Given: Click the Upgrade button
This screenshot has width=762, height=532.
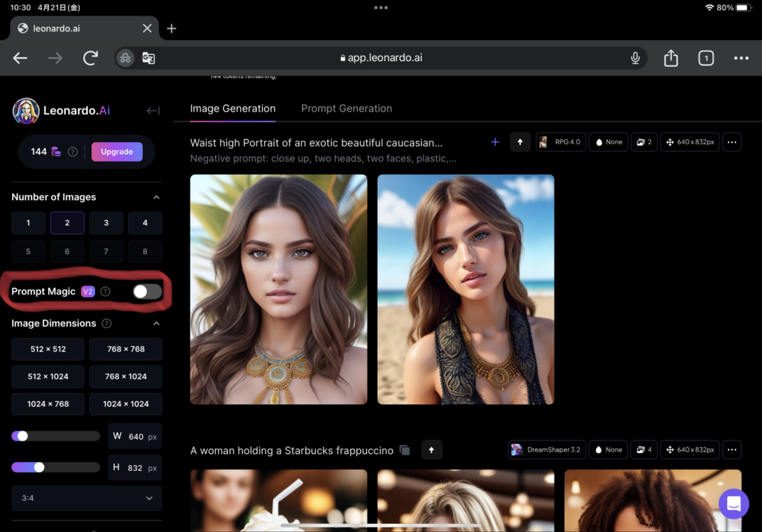Looking at the screenshot, I should tap(117, 152).
